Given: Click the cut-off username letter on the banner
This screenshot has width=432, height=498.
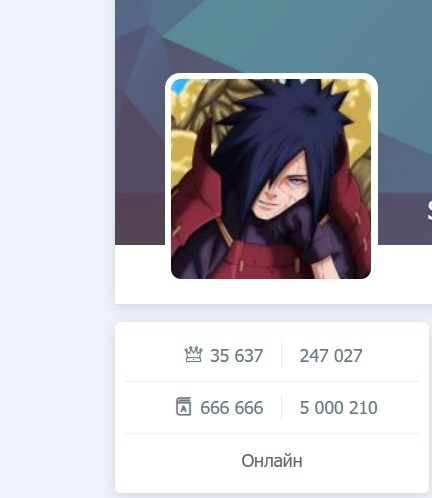Looking at the screenshot, I should click(430, 211).
